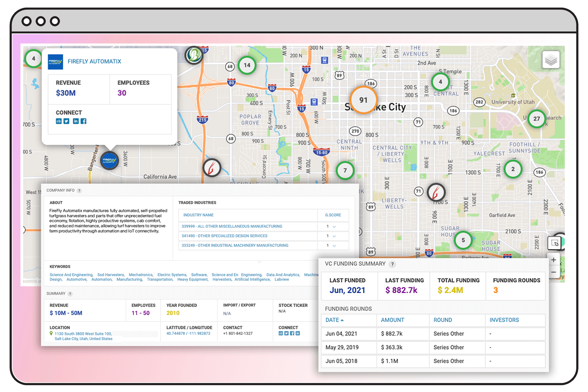This screenshot has height=392, width=588.
Task: Click the Artificial Intelligence keyword
Action: pos(252,280)
